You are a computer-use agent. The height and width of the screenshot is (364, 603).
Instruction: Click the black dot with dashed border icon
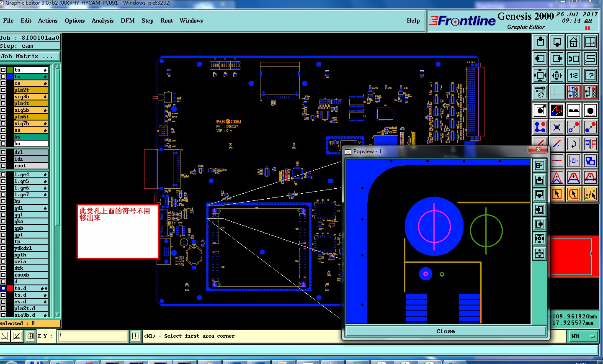click(x=590, y=110)
